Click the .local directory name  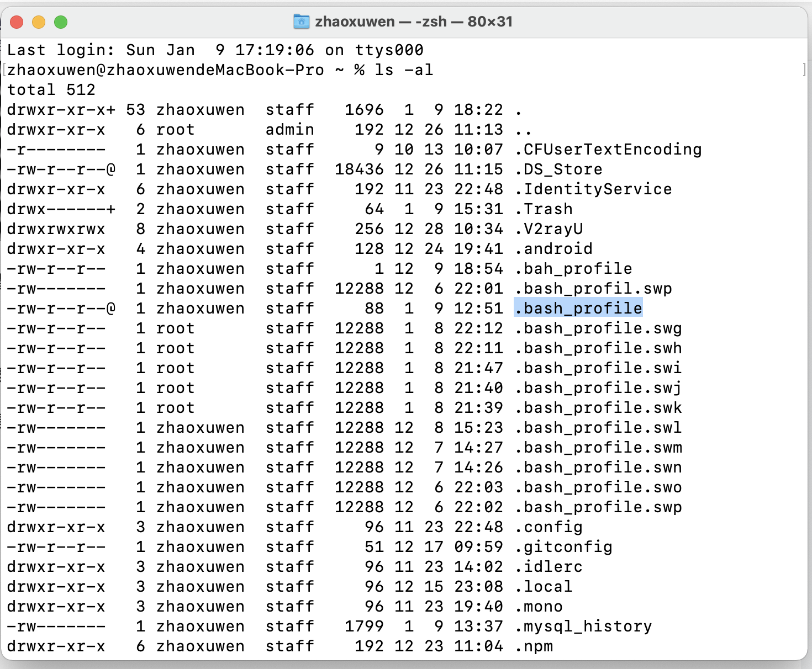pyautogui.click(x=544, y=586)
